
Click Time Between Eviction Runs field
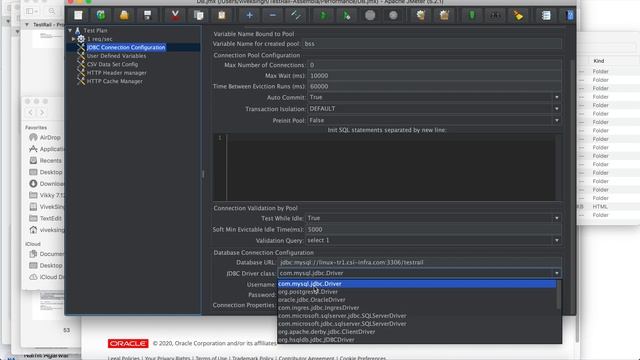pyautogui.click(x=434, y=86)
